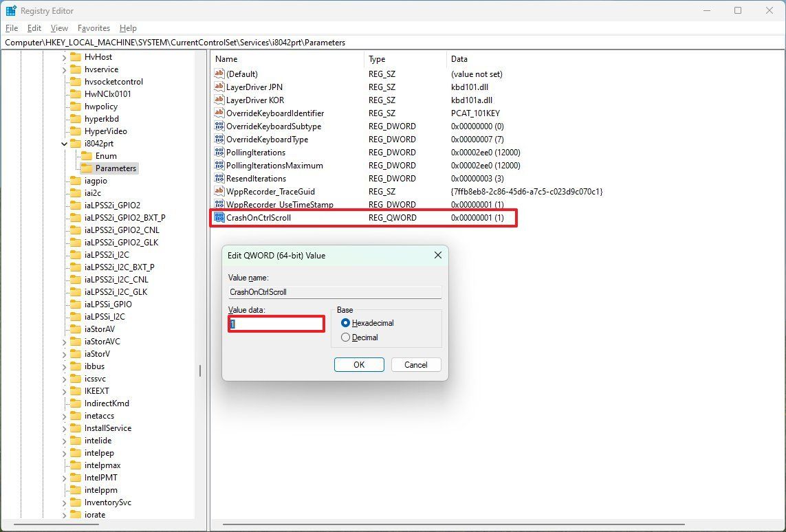The height and width of the screenshot is (532, 786).
Task: Click the OverrideKeyboardType DWORD icon
Action: [x=219, y=139]
